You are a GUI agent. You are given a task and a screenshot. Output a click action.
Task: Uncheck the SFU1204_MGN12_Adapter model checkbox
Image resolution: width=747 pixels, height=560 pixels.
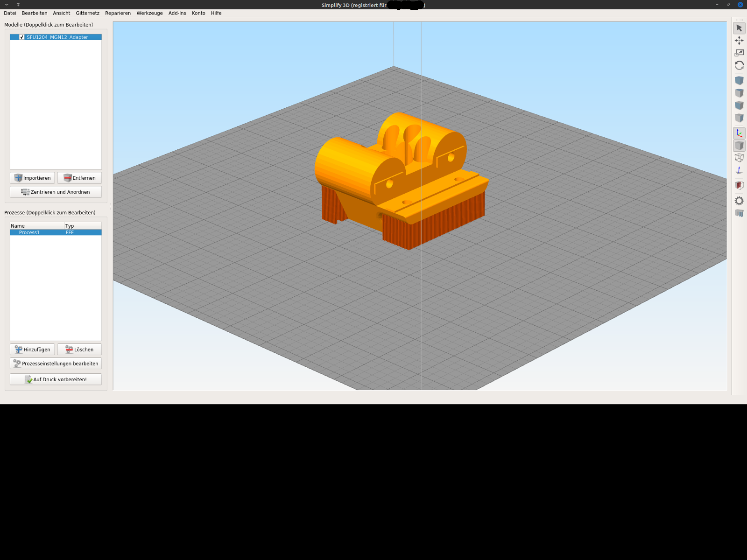click(21, 37)
